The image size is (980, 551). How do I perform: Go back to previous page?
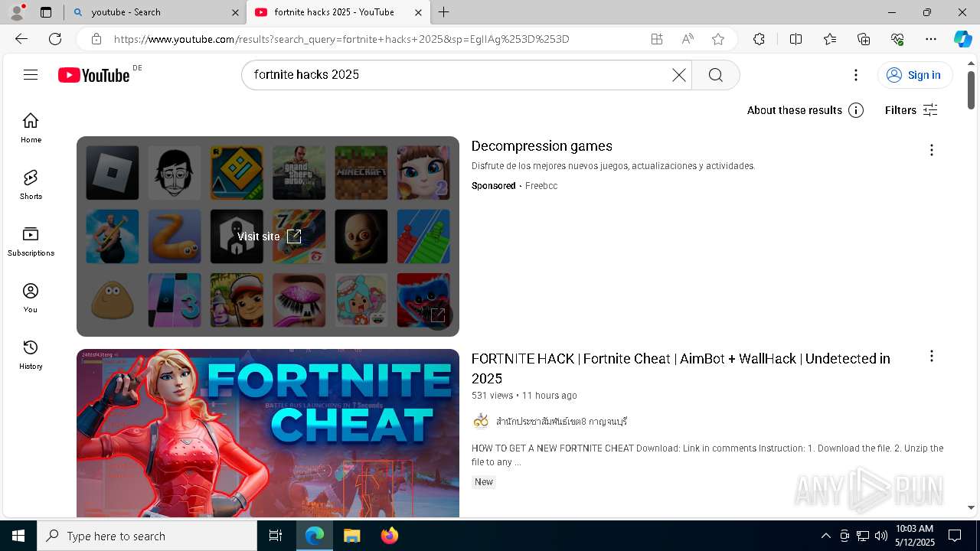21,39
